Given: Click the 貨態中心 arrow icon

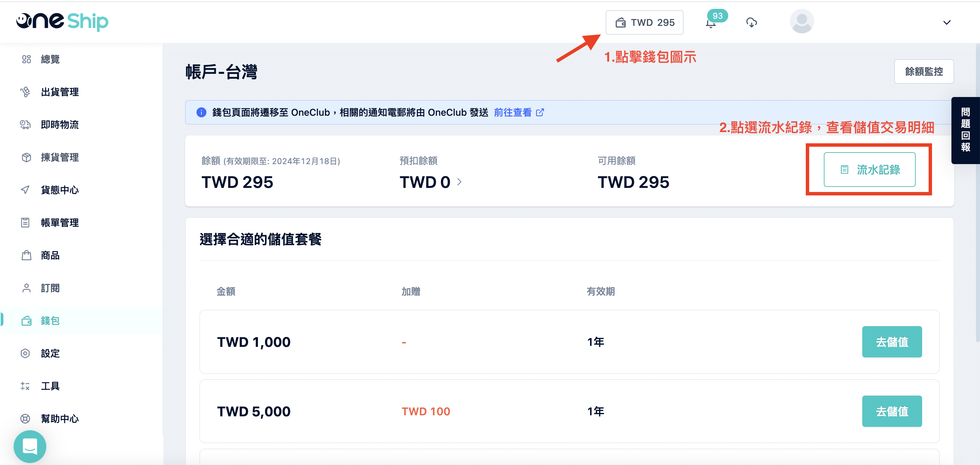Looking at the screenshot, I should click(x=26, y=190).
